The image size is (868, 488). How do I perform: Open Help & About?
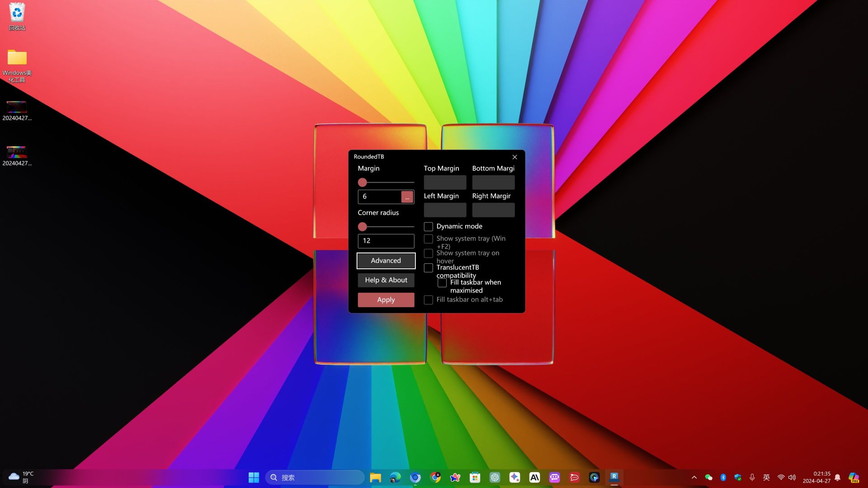[x=386, y=280]
